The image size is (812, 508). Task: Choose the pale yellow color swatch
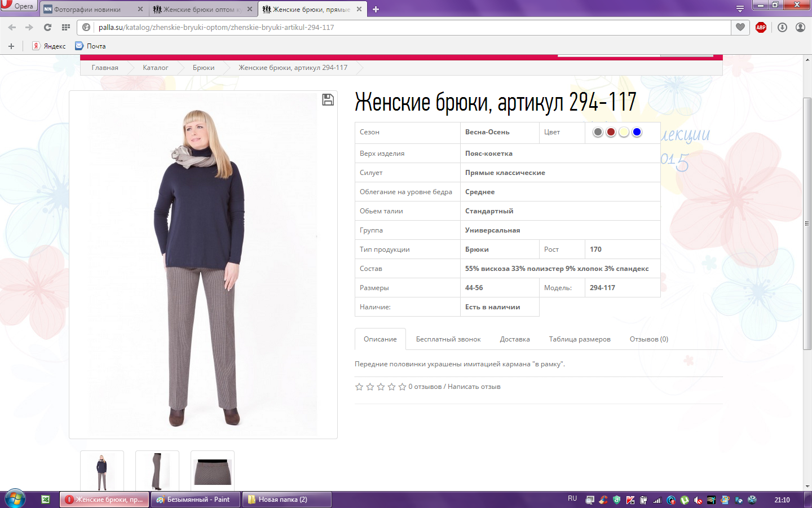[624, 132]
